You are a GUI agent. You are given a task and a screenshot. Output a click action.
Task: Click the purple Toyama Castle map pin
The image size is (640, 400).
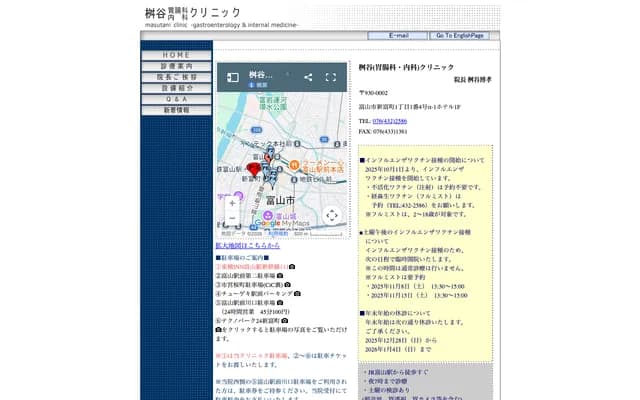click(268, 216)
